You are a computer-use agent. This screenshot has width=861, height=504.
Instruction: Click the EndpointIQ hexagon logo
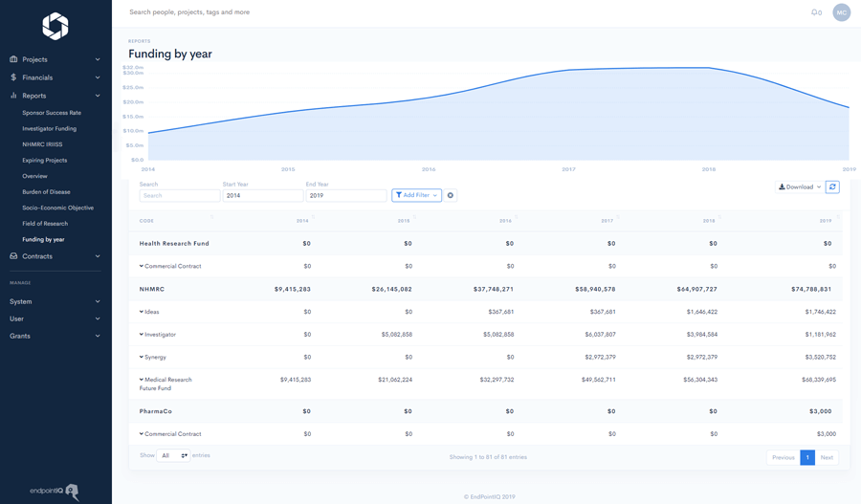(x=55, y=27)
